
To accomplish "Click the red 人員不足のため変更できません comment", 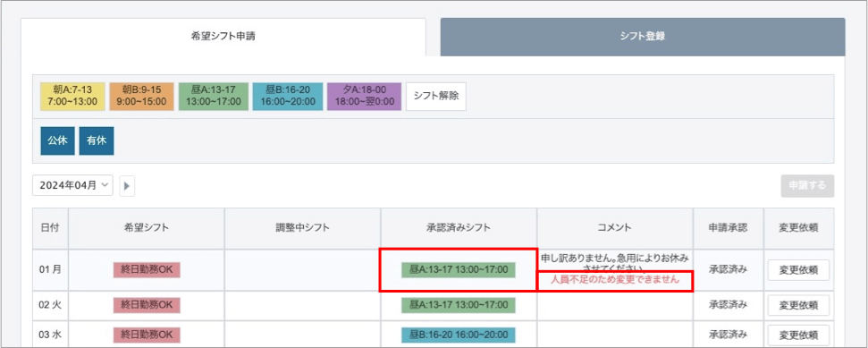I will (614, 280).
